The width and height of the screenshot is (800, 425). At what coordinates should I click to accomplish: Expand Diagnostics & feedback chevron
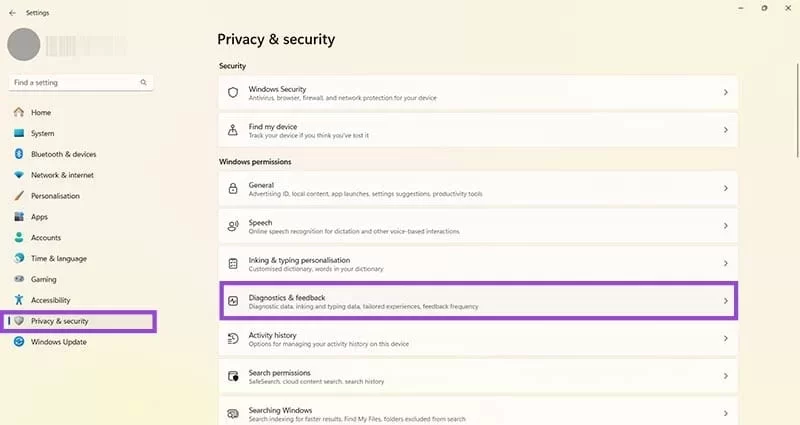pyautogui.click(x=725, y=301)
